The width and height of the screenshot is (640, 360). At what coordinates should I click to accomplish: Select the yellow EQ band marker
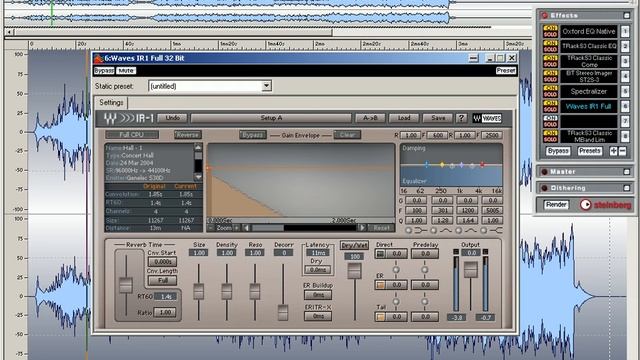click(442, 164)
